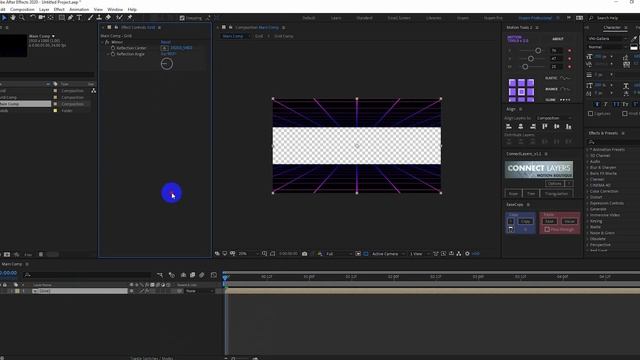Toggle Faux Italic in Character panel

tap(606, 104)
